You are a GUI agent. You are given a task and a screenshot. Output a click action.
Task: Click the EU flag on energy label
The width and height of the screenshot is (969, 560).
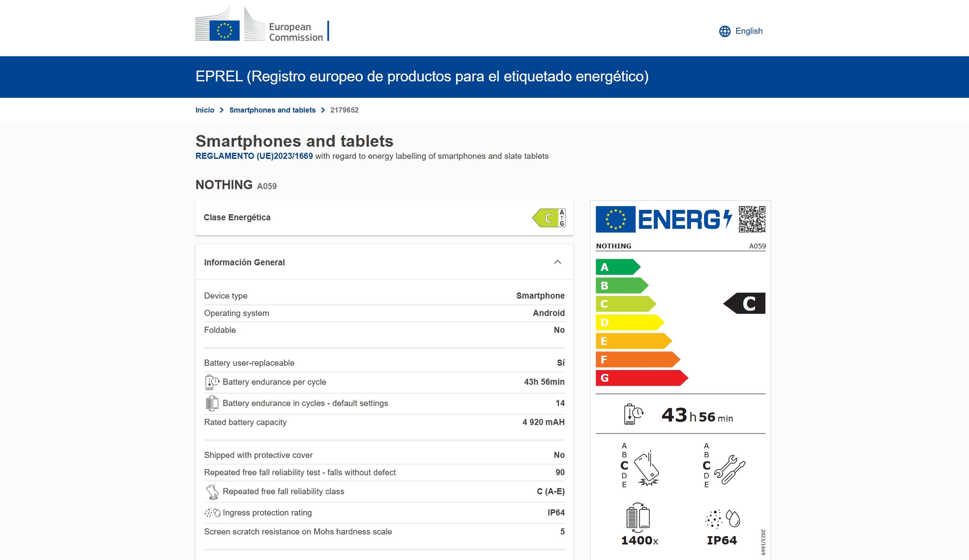615,219
